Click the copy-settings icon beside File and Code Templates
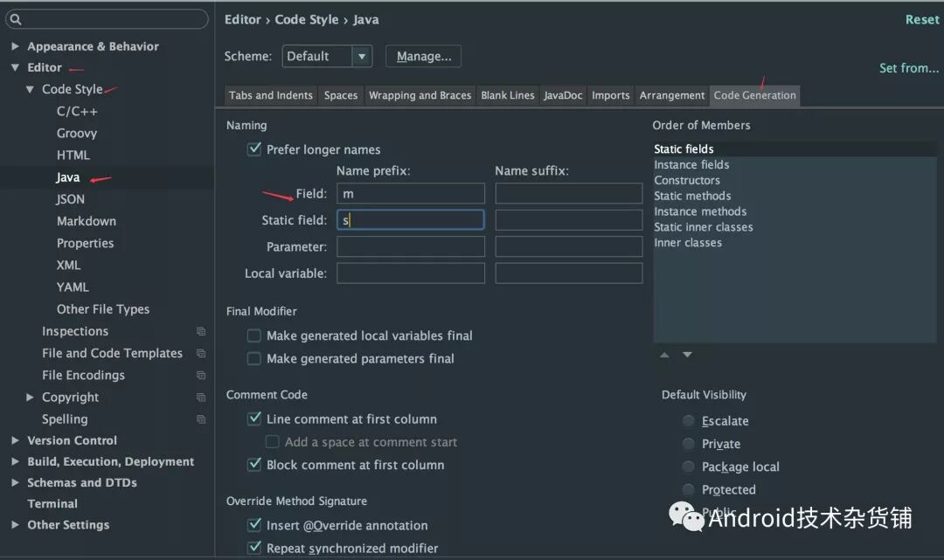 tap(201, 353)
